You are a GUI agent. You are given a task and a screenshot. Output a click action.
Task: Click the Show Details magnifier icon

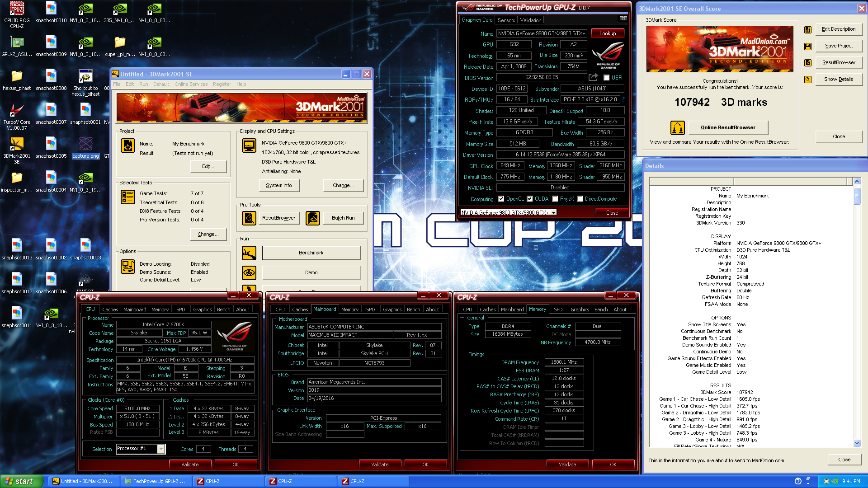(808, 80)
